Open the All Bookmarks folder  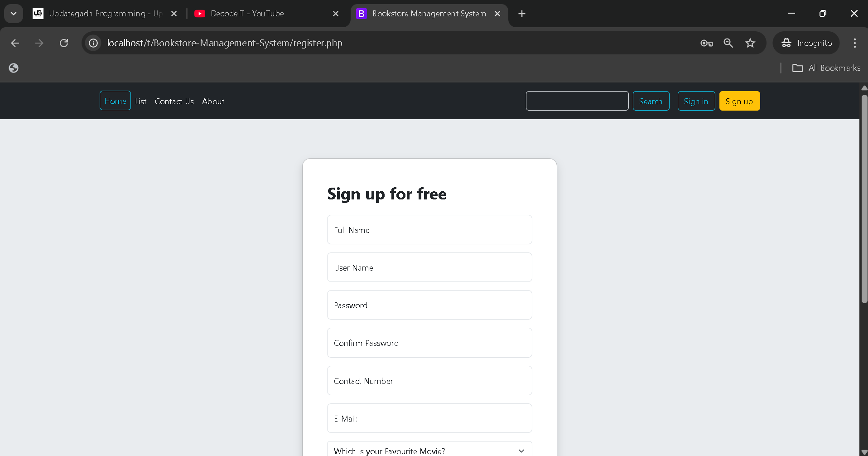pos(826,68)
